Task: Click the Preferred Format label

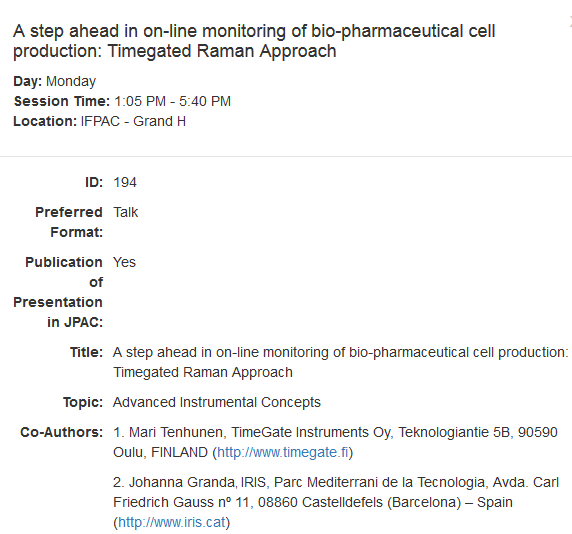Action: (69, 222)
